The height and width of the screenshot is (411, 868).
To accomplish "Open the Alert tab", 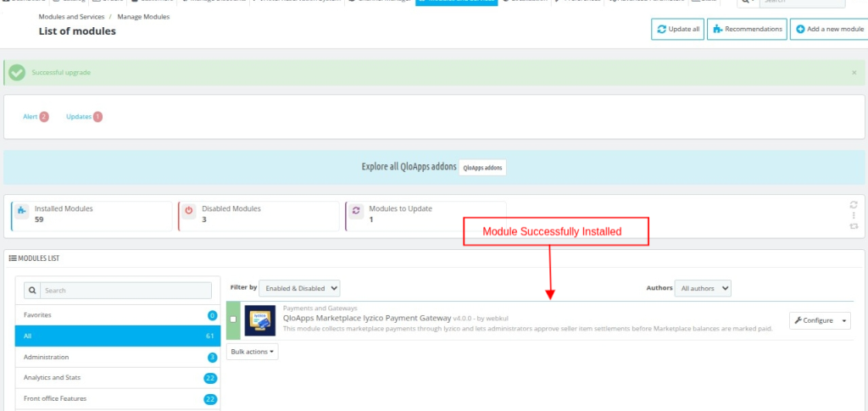I will [x=36, y=117].
